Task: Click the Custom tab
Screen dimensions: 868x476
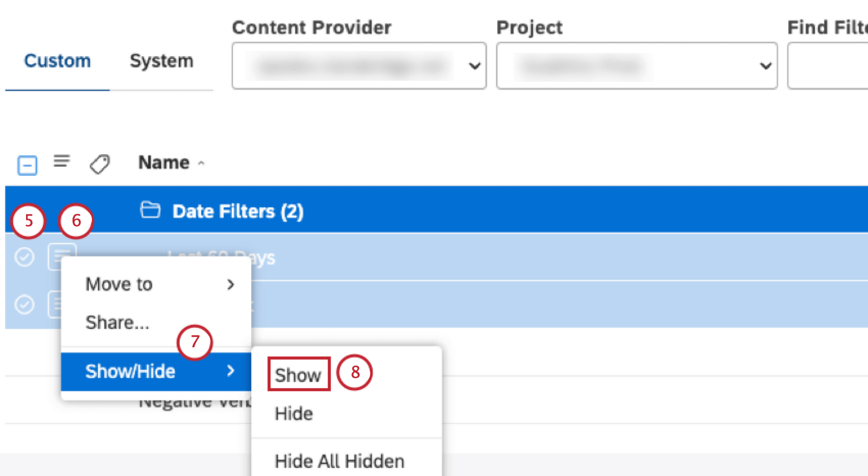Action: click(x=57, y=61)
